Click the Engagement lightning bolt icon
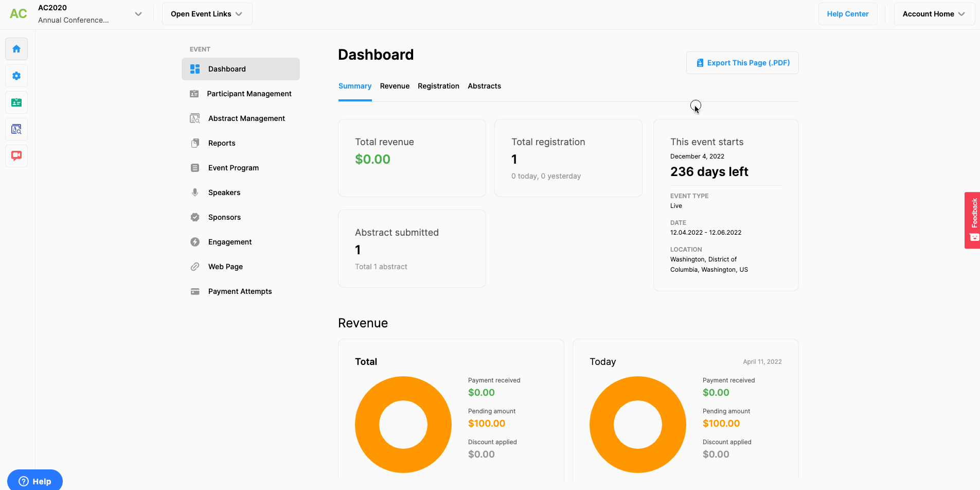The height and width of the screenshot is (490, 980). (x=195, y=242)
